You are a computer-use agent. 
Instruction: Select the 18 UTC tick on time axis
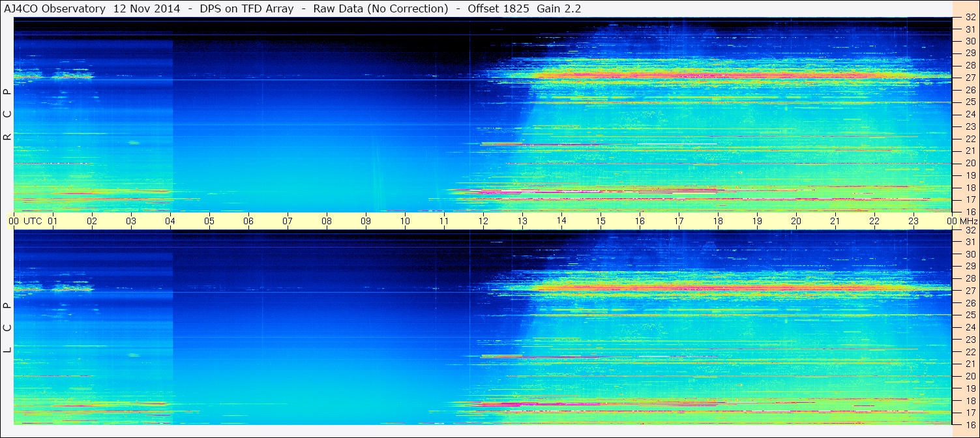pos(718,221)
